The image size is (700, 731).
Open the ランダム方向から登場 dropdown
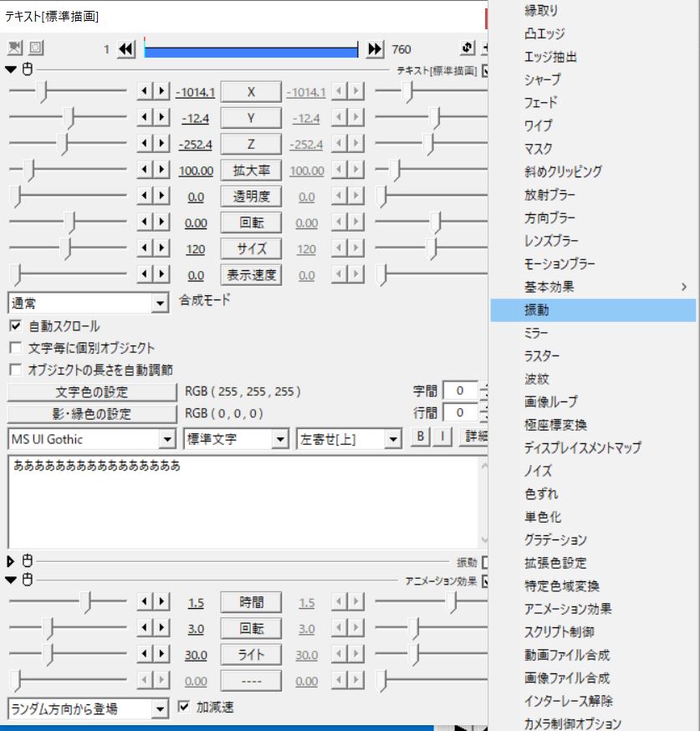point(88,708)
